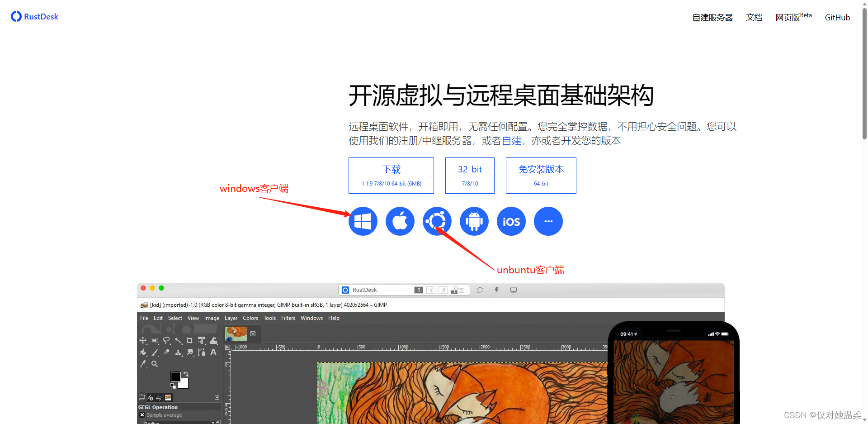
Task: Open GIMP Windows menu
Action: 311,318
